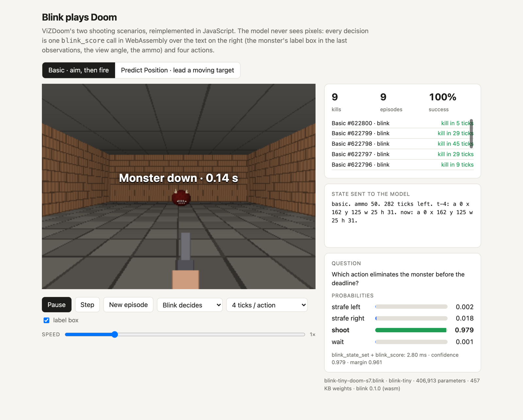
Task: Start a New episode
Action: [128, 305]
